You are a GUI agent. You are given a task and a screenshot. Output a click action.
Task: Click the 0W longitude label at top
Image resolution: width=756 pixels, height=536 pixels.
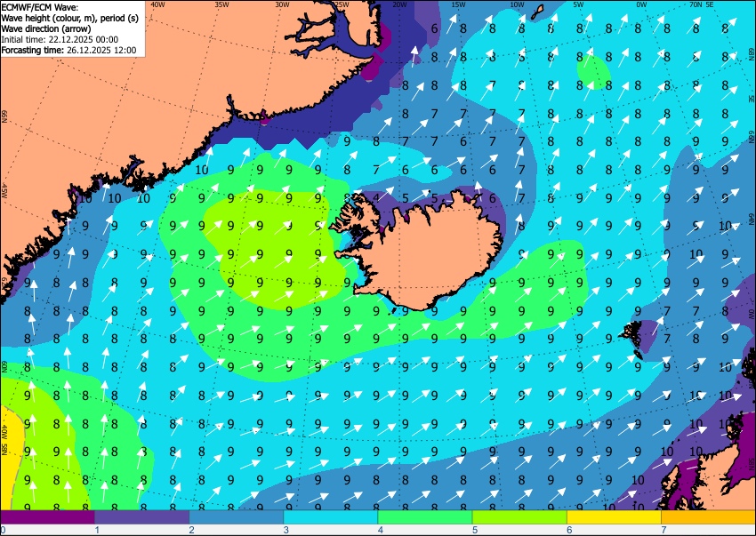pos(641,4)
